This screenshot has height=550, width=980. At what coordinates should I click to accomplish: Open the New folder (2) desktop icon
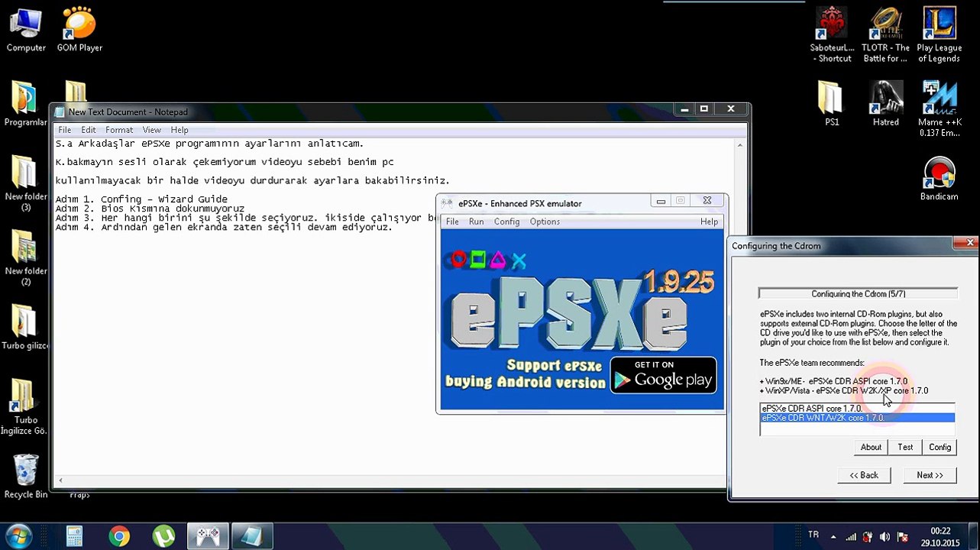[x=26, y=257]
